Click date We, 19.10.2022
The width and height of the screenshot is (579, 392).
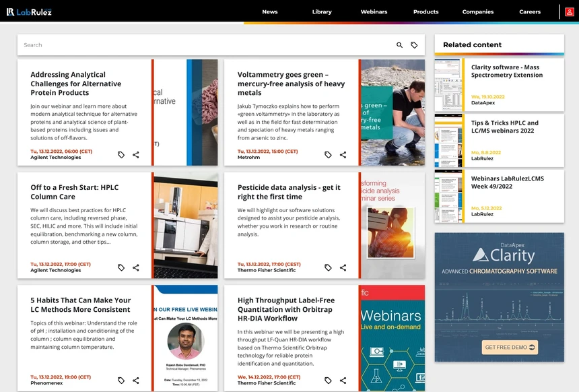tap(488, 97)
